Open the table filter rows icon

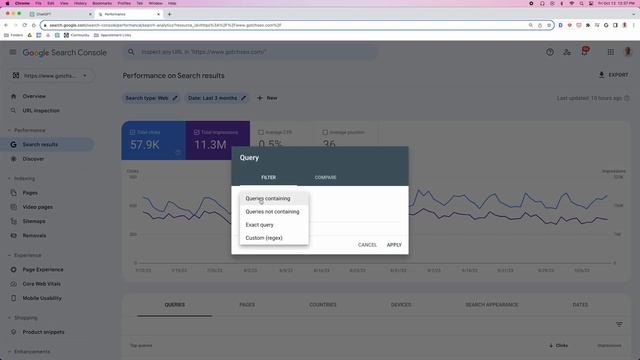click(619, 324)
